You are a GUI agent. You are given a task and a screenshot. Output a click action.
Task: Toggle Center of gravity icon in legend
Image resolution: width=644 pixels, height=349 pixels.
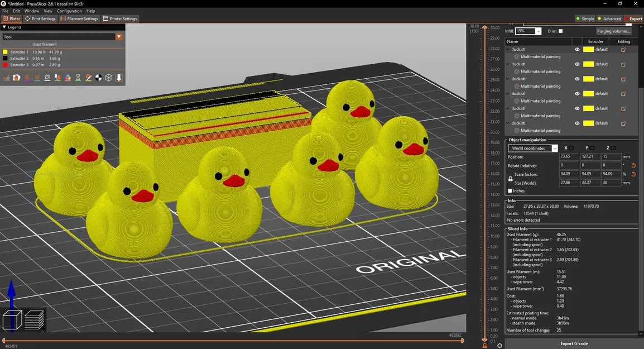click(99, 78)
